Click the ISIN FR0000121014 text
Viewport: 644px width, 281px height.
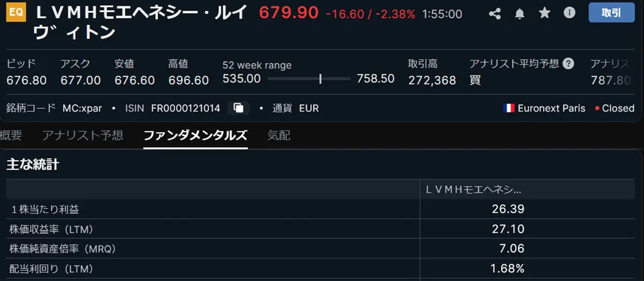[186, 108]
